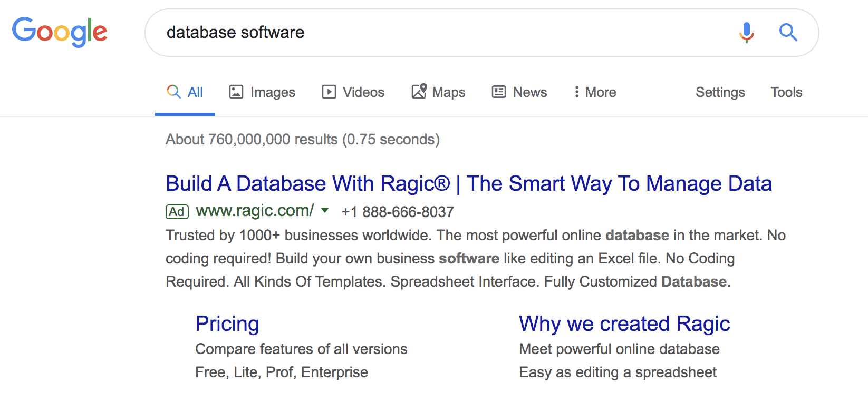
Task: Click the Videos tab play icon
Action: click(x=329, y=92)
